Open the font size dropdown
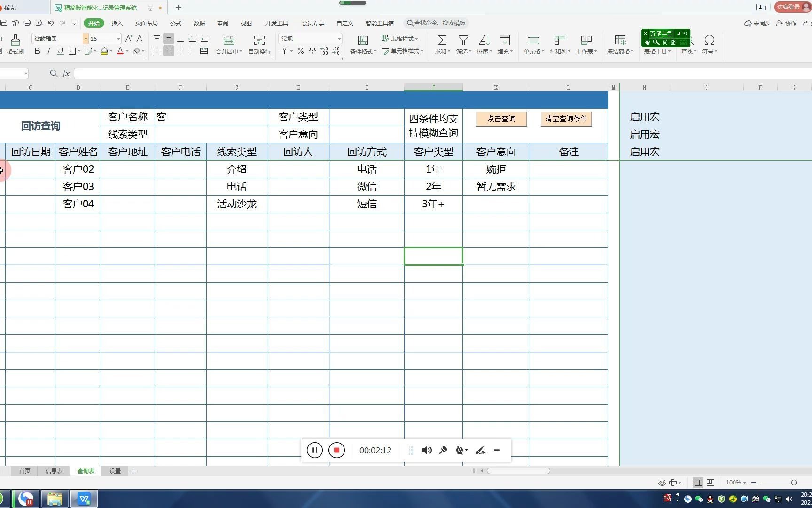The image size is (812, 508). [118, 39]
